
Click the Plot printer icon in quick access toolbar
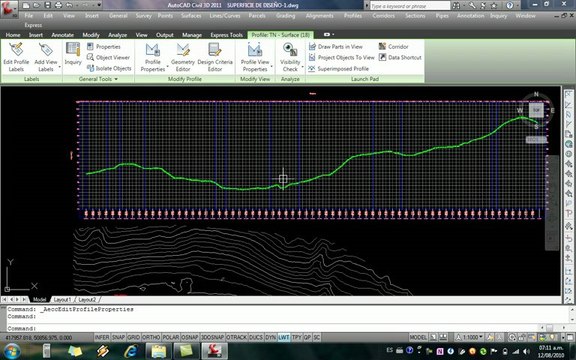[58, 6]
